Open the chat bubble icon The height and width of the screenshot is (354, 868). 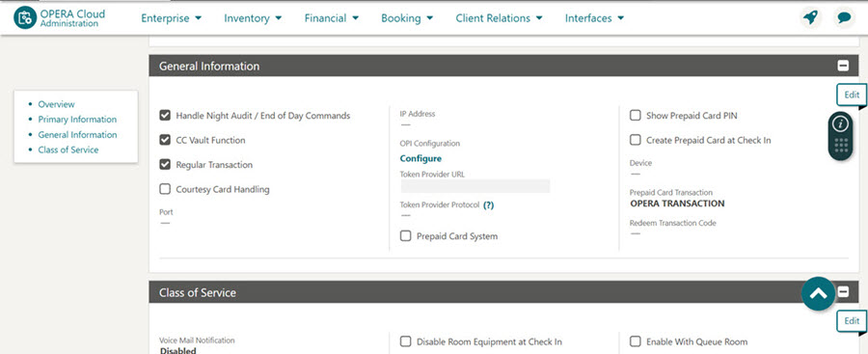click(844, 17)
